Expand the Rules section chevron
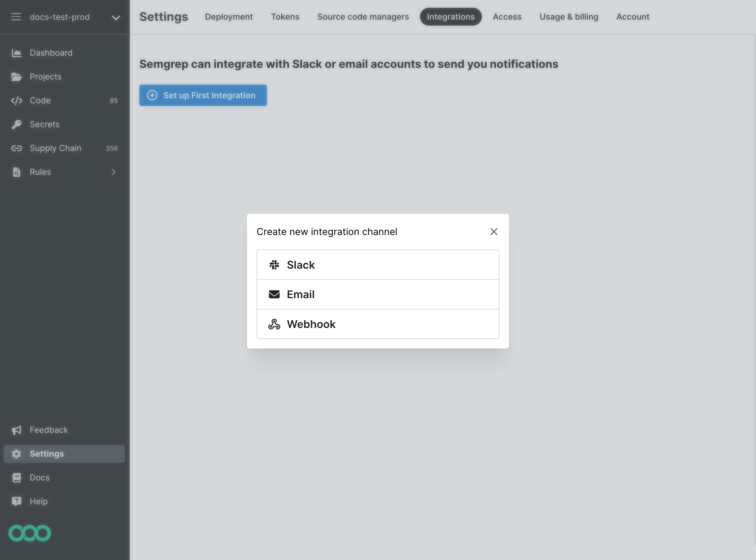The width and height of the screenshot is (756, 560). [x=114, y=172]
